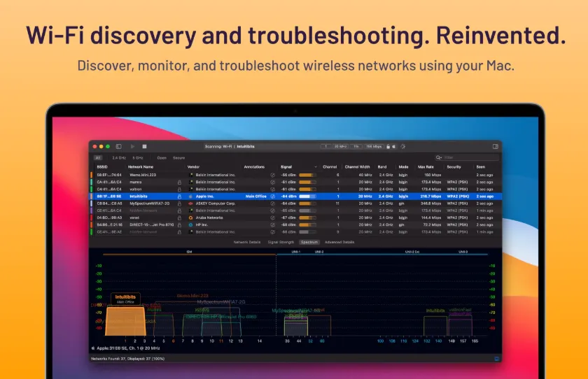Click the orange color marker for Wemo.Mini.223

tap(91, 175)
